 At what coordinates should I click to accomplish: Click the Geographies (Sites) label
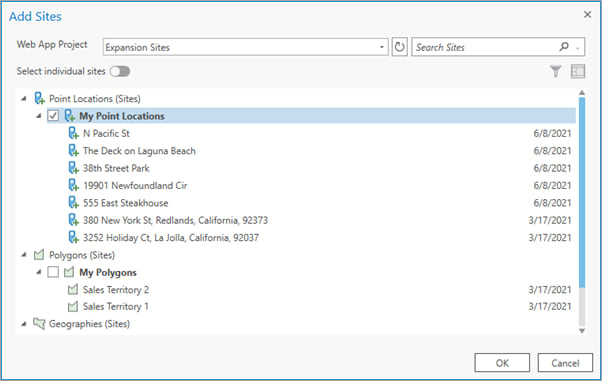click(89, 324)
